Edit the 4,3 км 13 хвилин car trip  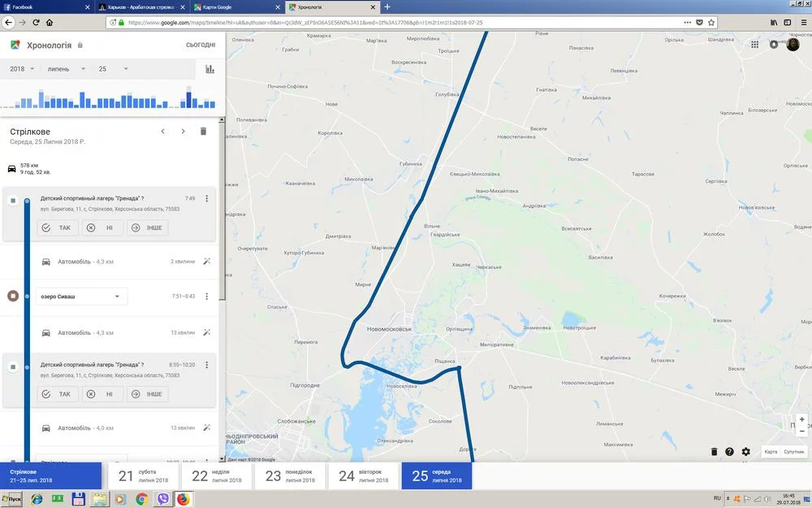(x=206, y=332)
